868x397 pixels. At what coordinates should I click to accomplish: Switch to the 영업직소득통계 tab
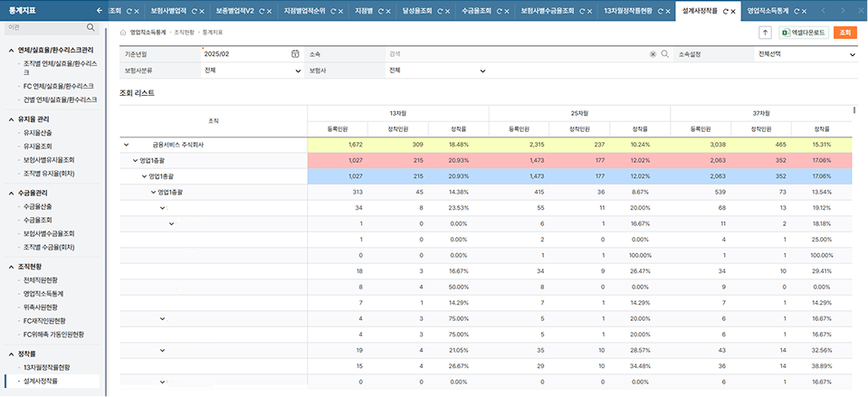click(x=767, y=11)
